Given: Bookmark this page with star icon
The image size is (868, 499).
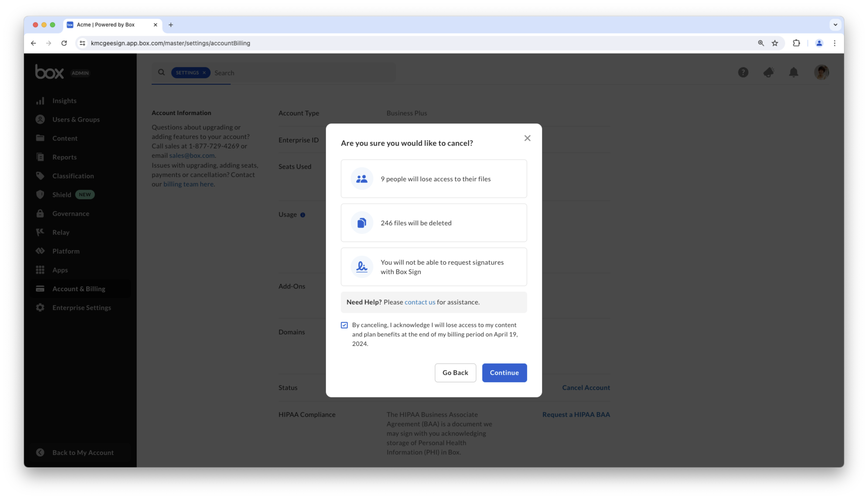Looking at the screenshot, I should [x=775, y=43].
